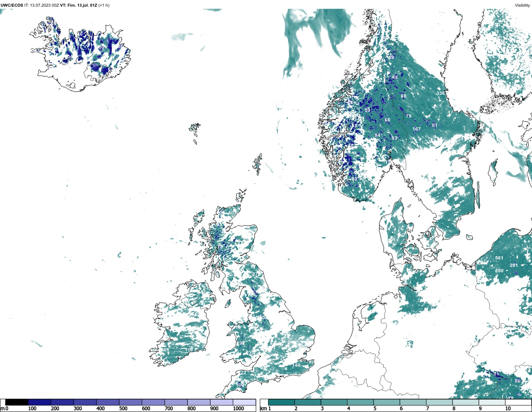Click the white swatch beyond 10 km
This screenshot has height=412, width=532.
click(x=518, y=402)
